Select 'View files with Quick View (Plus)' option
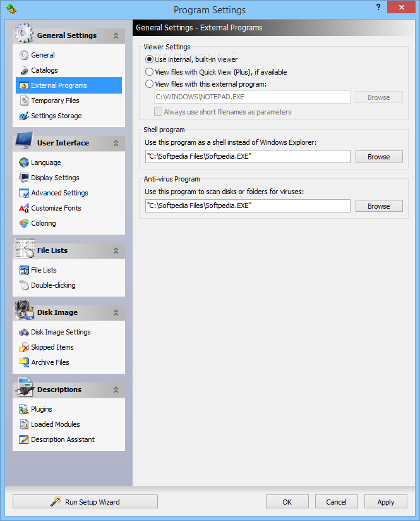The height and width of the screenshot is (521, 420). [150, 72]
